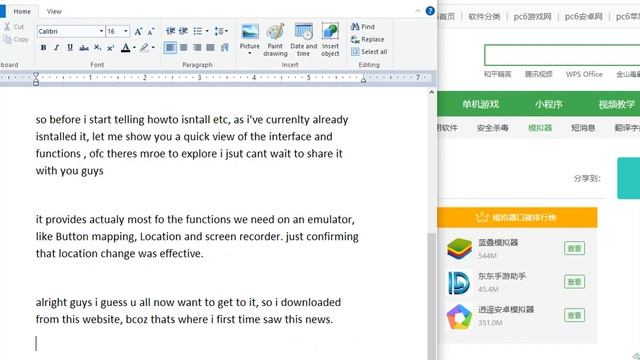
Task: Click the font color A swatch button
Action: [x=126, y=48]
